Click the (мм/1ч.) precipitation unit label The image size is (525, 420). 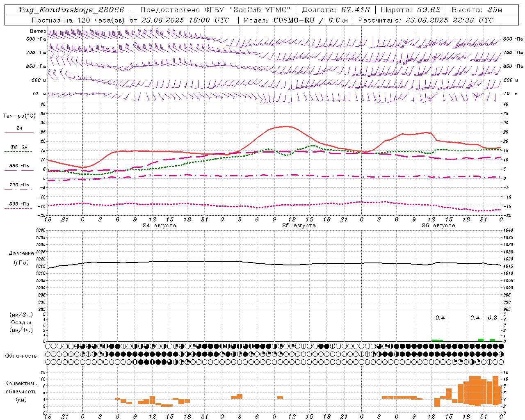coord(21,330)
